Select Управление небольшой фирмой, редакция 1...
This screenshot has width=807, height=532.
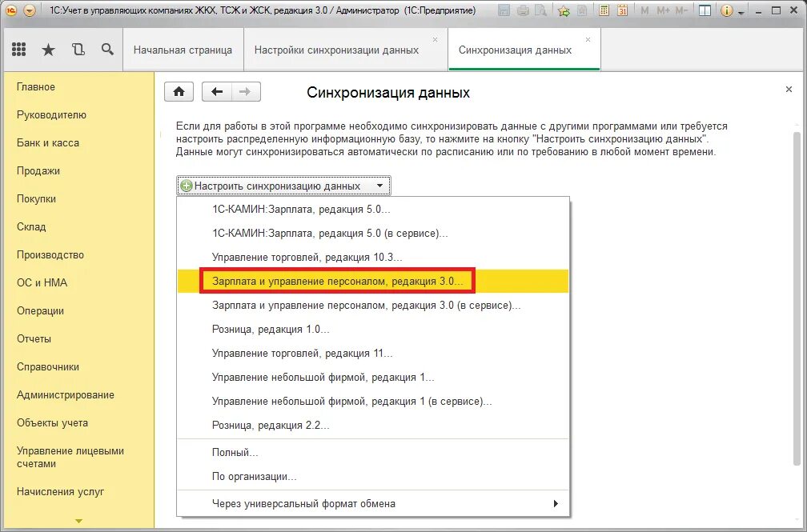click(373, 377)
